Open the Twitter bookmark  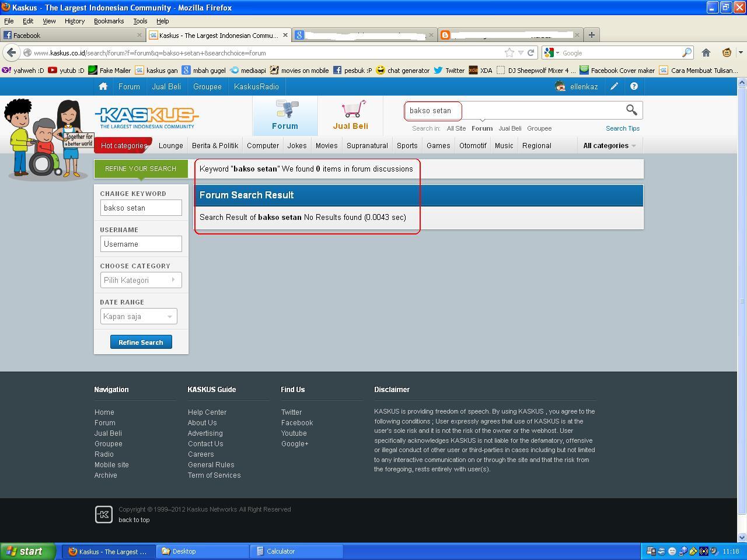(x=449, y=70)
